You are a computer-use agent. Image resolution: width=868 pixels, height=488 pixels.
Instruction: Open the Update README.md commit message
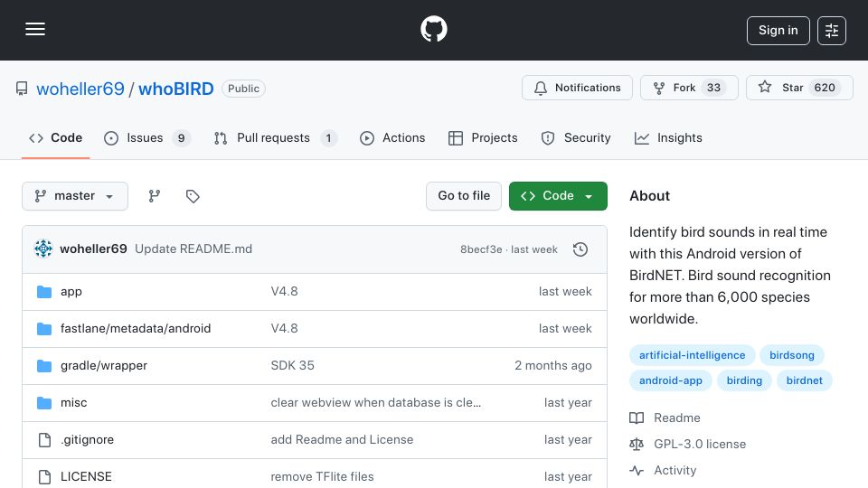(x=193, y=249)
